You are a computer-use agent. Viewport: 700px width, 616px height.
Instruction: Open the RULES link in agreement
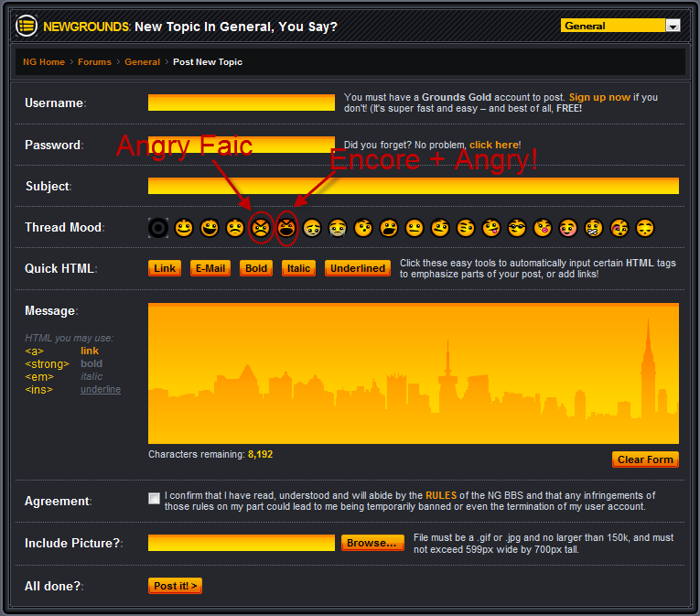click(x=441, y=495)
